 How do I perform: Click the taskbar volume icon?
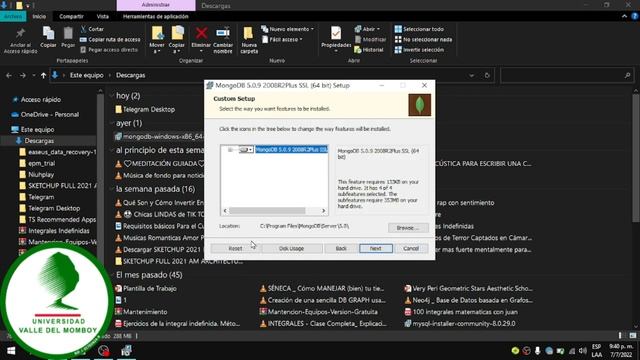point(583,351)
